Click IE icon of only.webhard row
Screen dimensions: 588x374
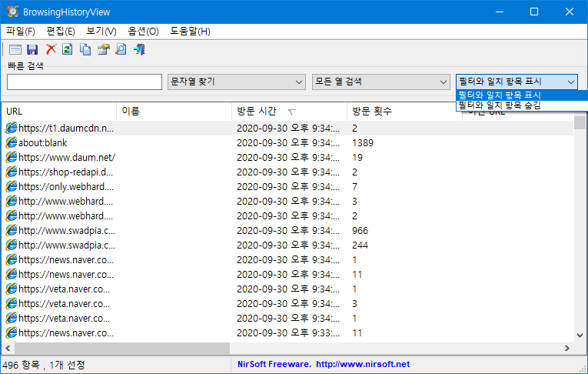click(x=12, y=187)
